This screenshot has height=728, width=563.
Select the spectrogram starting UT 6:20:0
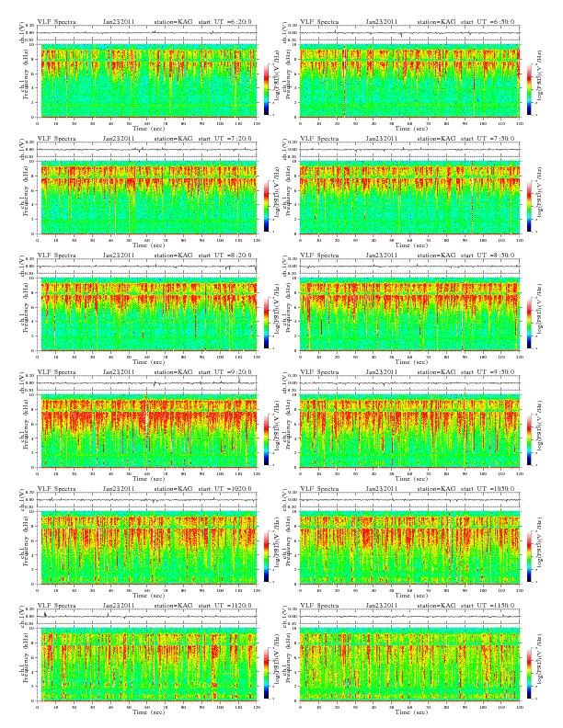147,81
